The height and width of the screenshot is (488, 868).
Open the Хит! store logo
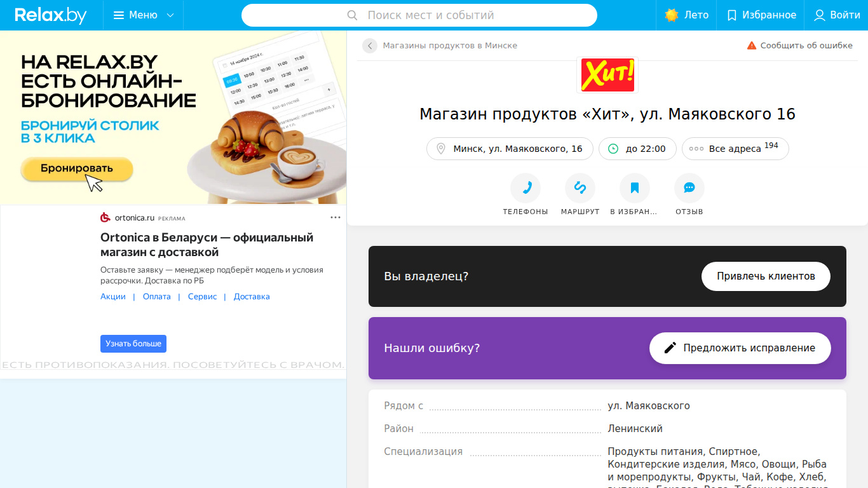(x=607, y=74)
